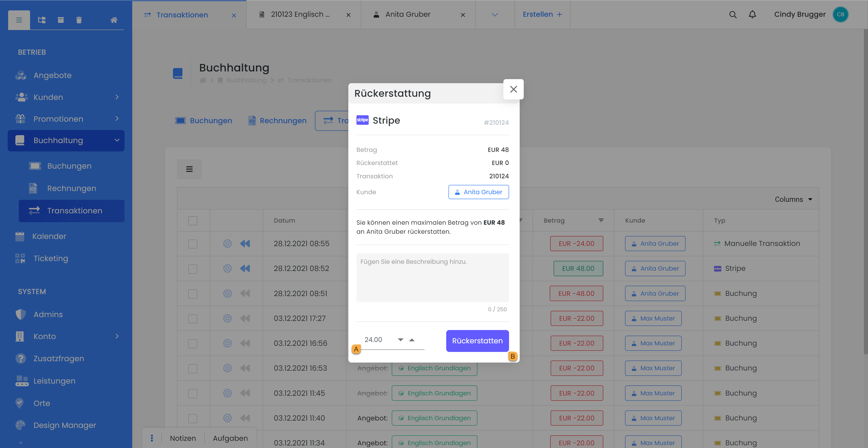
Task: Click the notification bell icon
Action: coord(752,14)
